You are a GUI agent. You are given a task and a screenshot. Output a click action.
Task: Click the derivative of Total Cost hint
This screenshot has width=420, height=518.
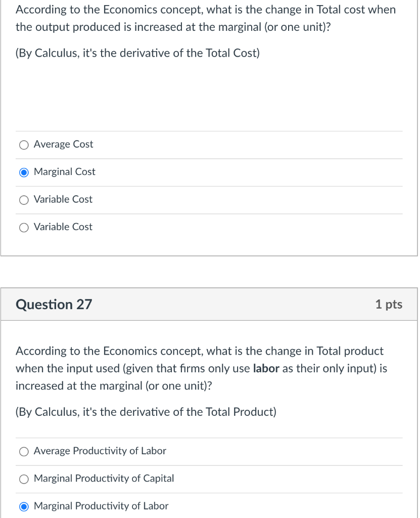137,54
